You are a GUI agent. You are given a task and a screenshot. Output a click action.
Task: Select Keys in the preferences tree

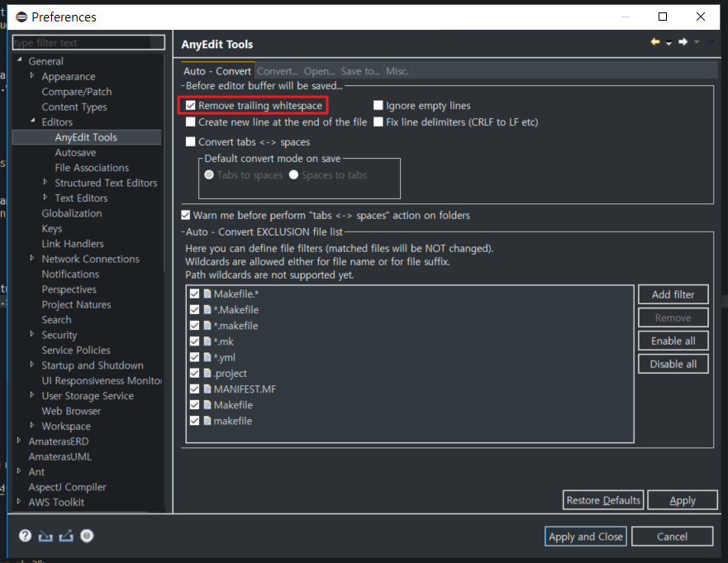click(x=51, y=228)
